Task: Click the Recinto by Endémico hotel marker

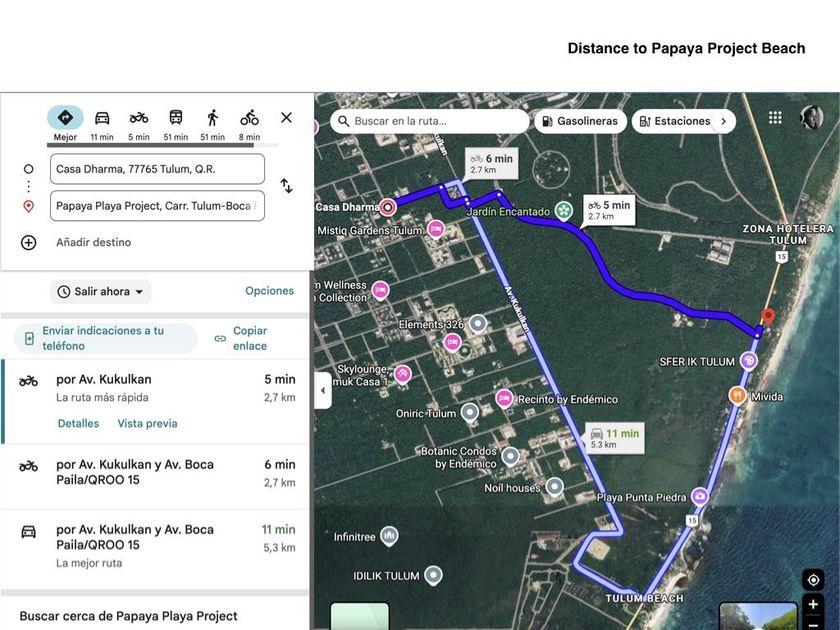Action: click(x=504, y=399)
